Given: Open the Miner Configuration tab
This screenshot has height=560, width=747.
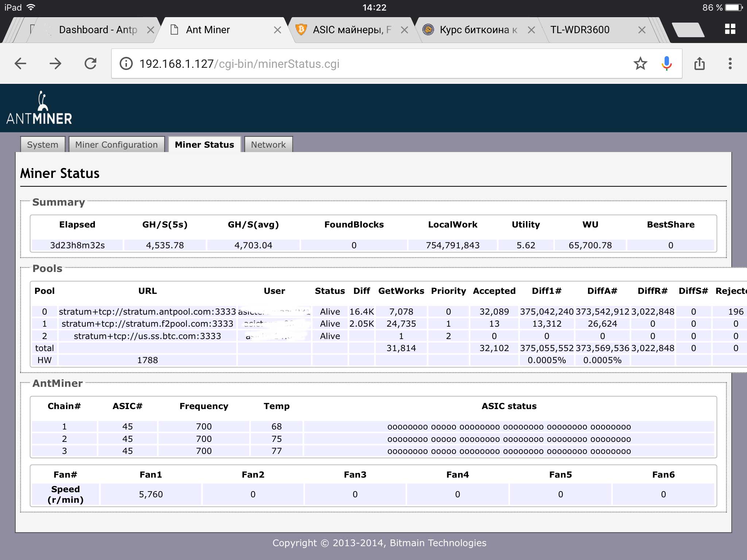Looking at the screenshot, I should tap(116, 145).
